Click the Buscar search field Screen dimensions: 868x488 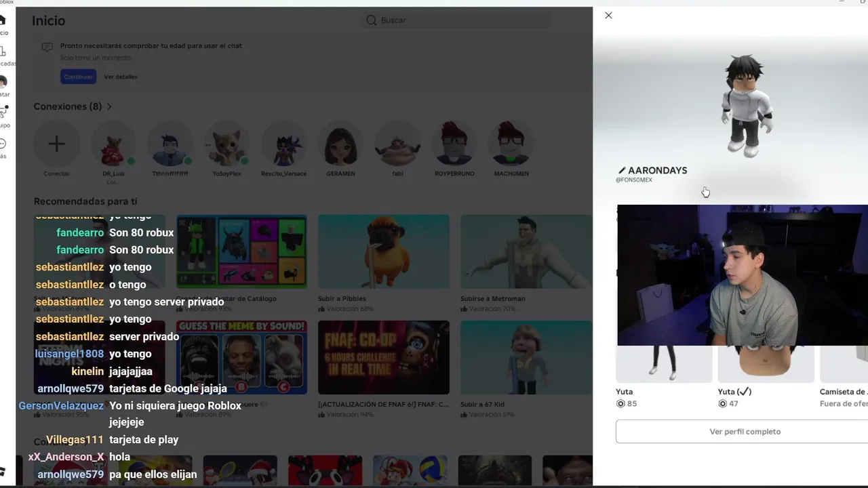pos(456,20)
